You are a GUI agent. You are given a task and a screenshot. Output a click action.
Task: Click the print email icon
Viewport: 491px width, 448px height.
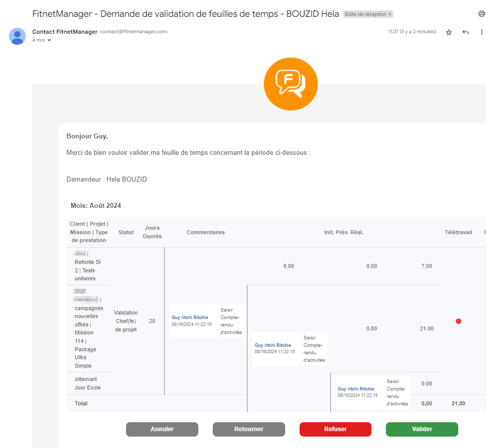pyautogui.click(x=481, y=14)
